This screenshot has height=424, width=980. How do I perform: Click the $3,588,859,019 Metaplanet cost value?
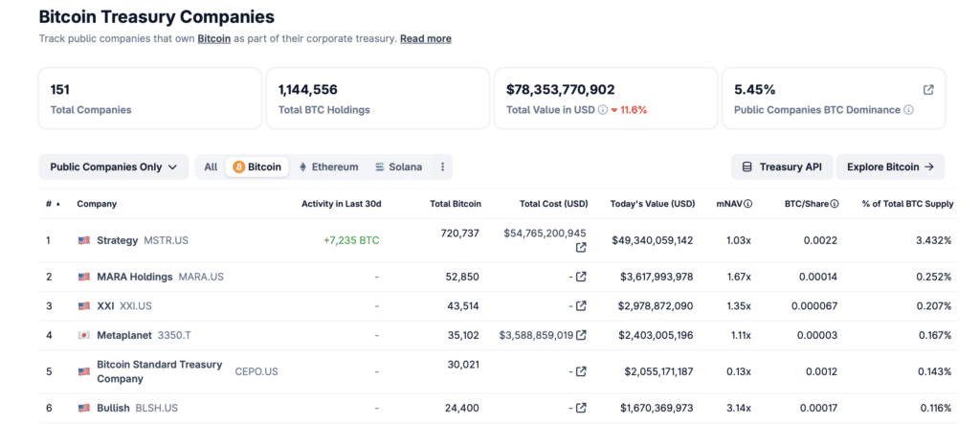536,335
